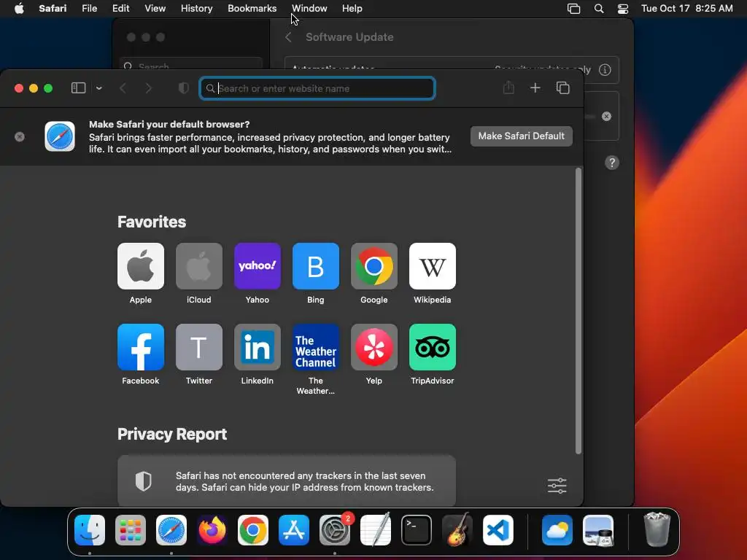Screen dimensions: 747x560
Task: Open the Safari menu in menu bar
Action: coord(53,8)
